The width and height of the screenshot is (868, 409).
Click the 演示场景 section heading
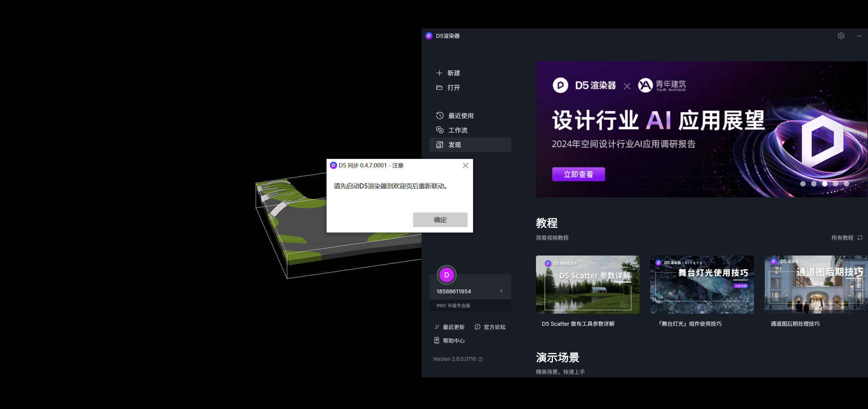pos(558,358)
